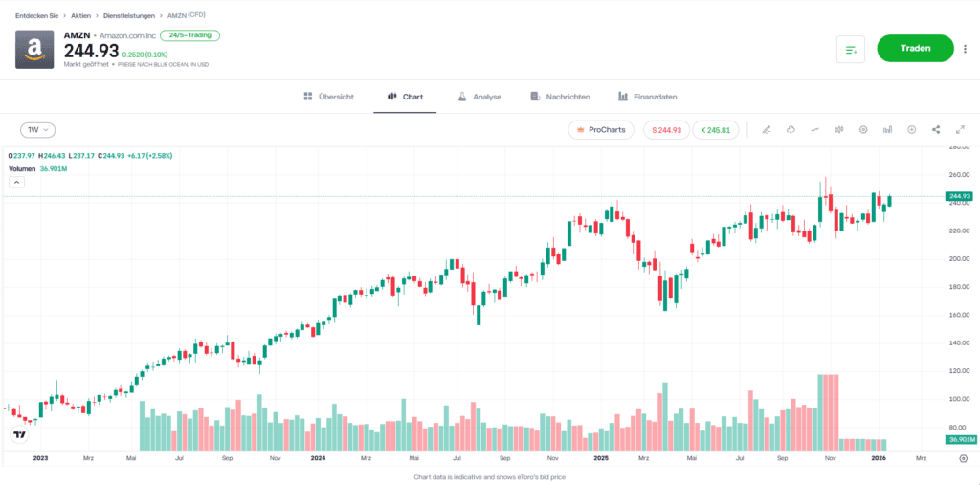Collapse the indicator legend chevron

(x=16, y=181)
